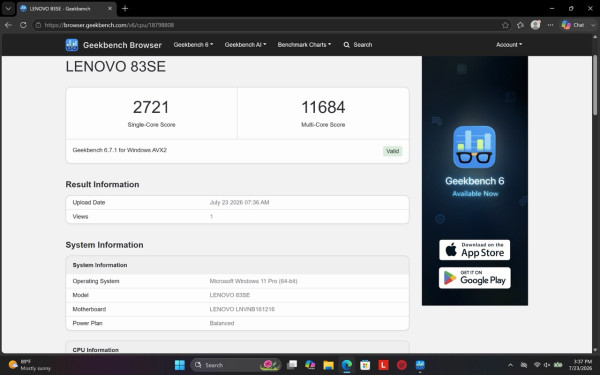
Task: Open the Account dropdown menu
Action: coord(509,45)
